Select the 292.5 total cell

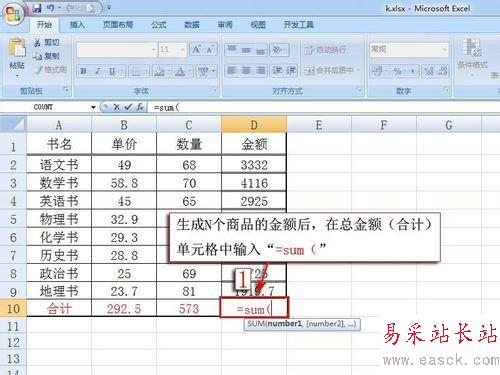pyautogui.click(x=124, y=309)
